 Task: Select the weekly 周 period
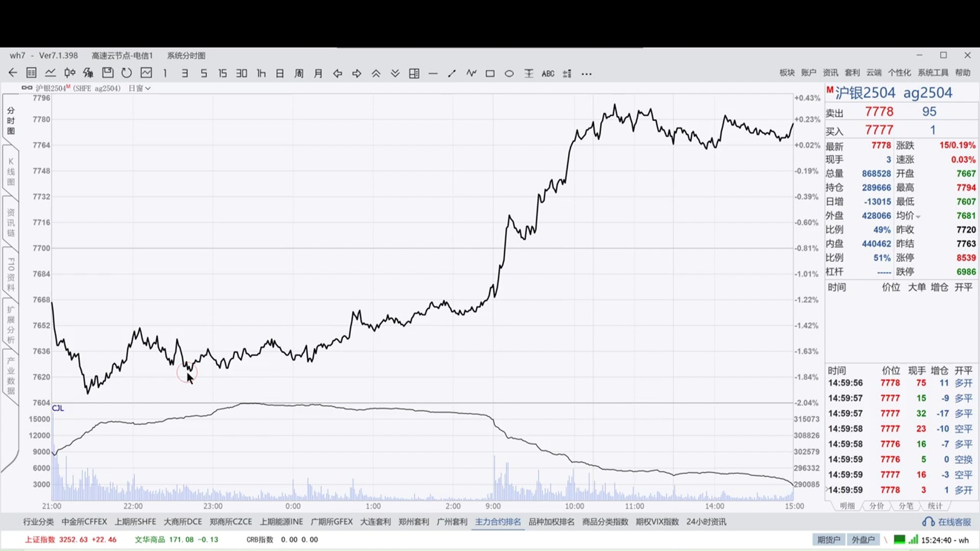(299, 73)
